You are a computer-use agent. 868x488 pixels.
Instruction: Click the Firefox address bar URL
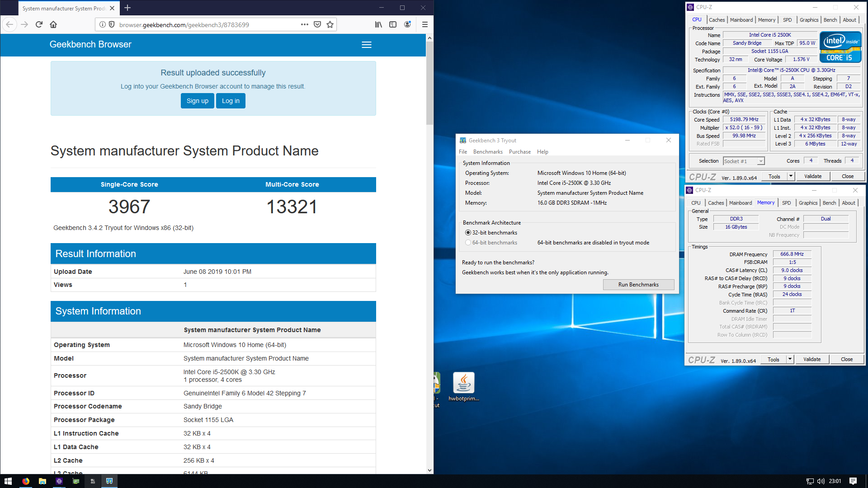click(x=184, y=25)
